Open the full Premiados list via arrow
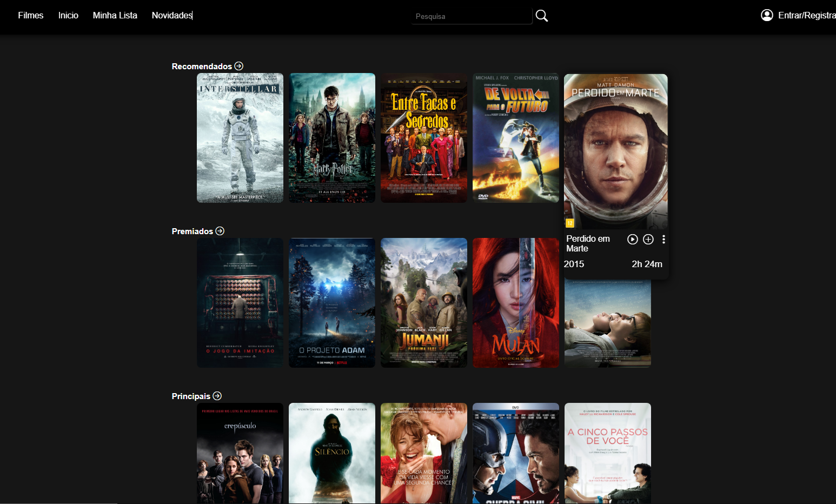Image resolution: width=836 pixels, height=504 pixels. [220, 230]
